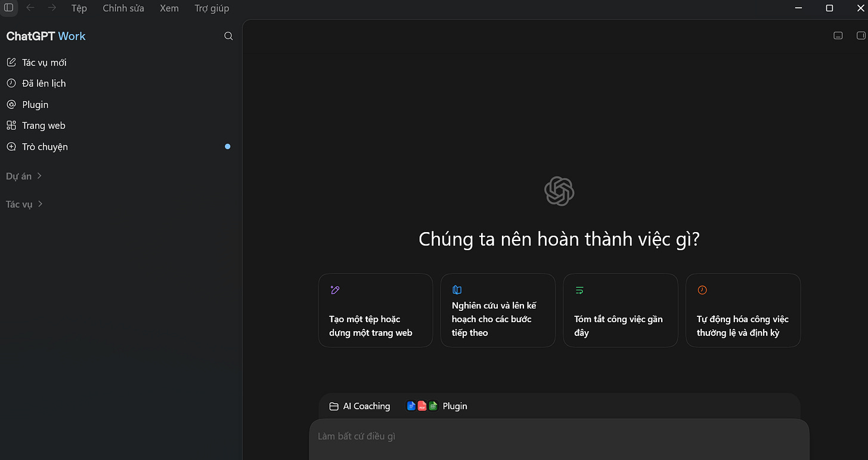The image size is (868, 460).
Task: Go forward with the right arrow
Action: (x=52, y=8)
